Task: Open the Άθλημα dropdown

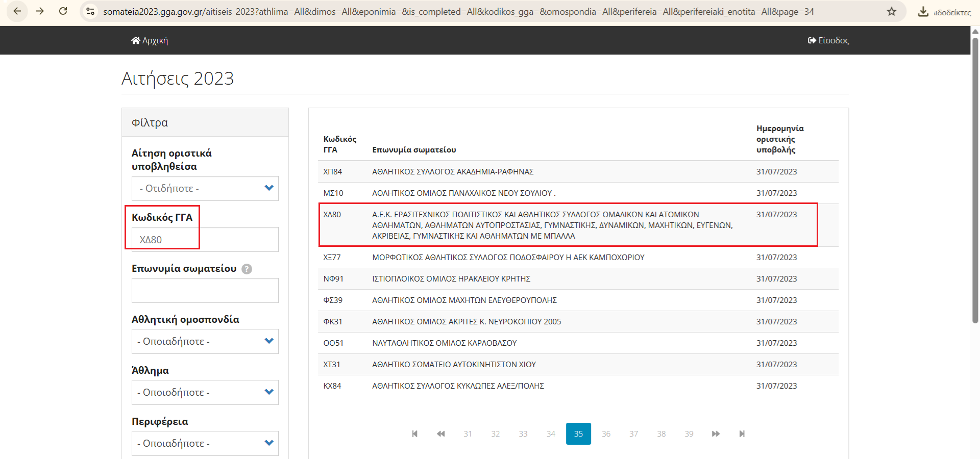Action: pyautogui.click(x=205, y=392)
